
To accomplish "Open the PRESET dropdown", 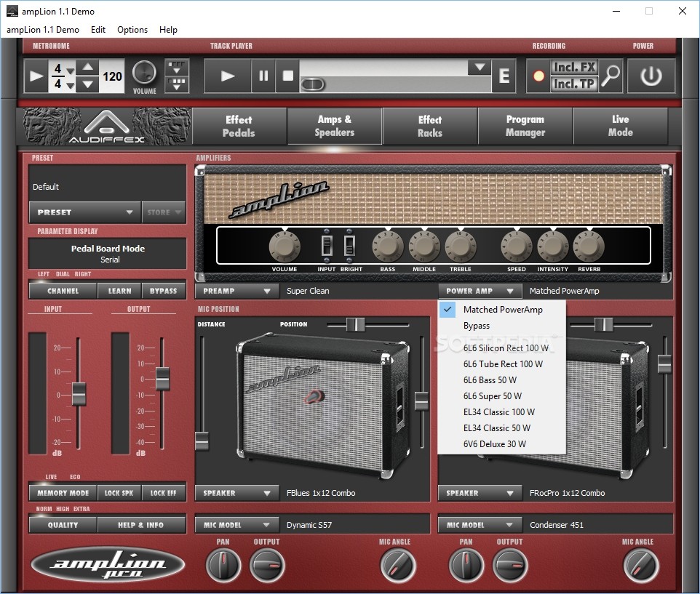I will tap(85, 212).
